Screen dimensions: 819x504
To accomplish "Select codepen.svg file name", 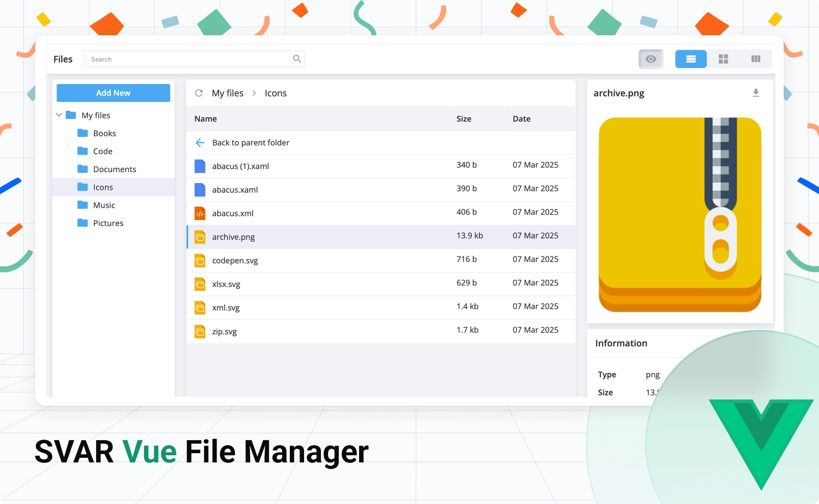I will (235, 260).
